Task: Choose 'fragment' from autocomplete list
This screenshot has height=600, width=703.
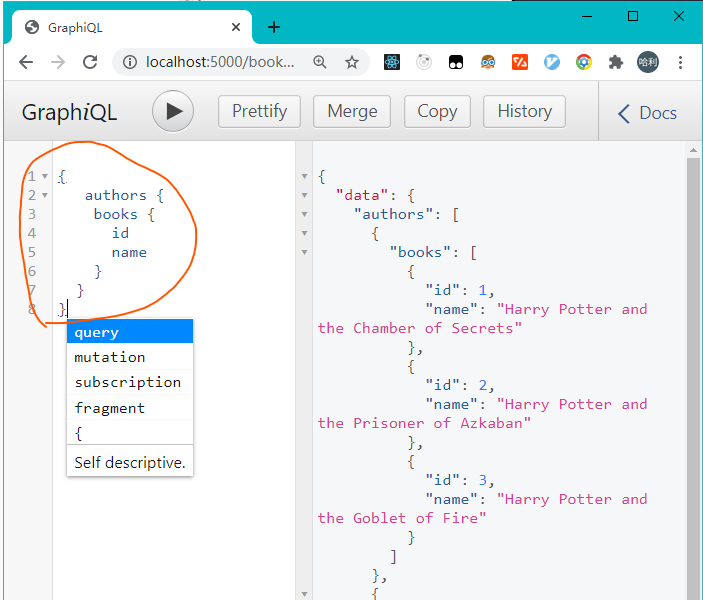Action: tap(130, 408)
